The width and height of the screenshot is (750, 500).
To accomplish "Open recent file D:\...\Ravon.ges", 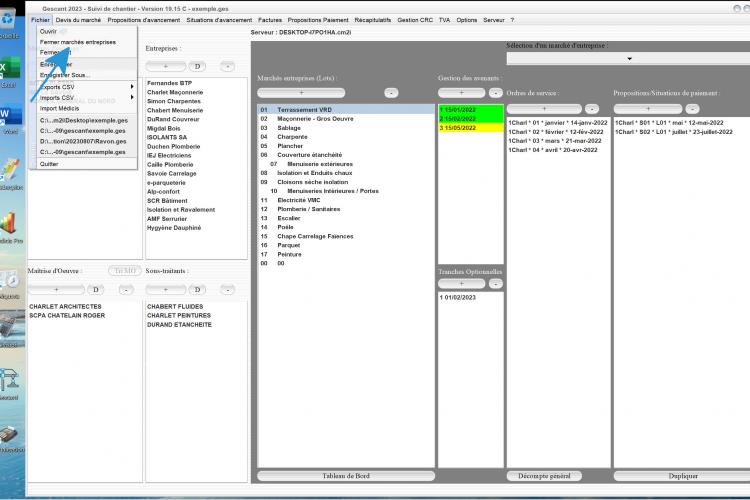I will 87,142.
